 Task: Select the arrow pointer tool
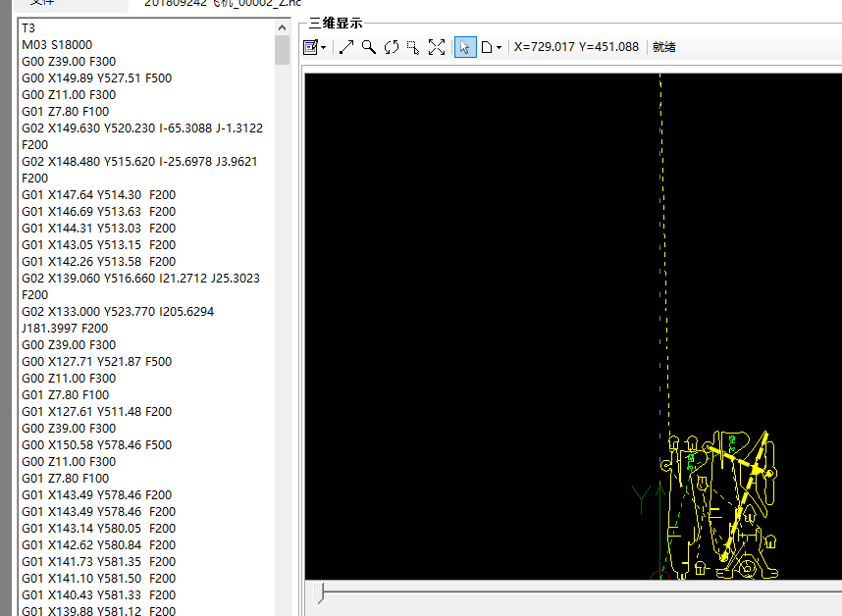464,46
